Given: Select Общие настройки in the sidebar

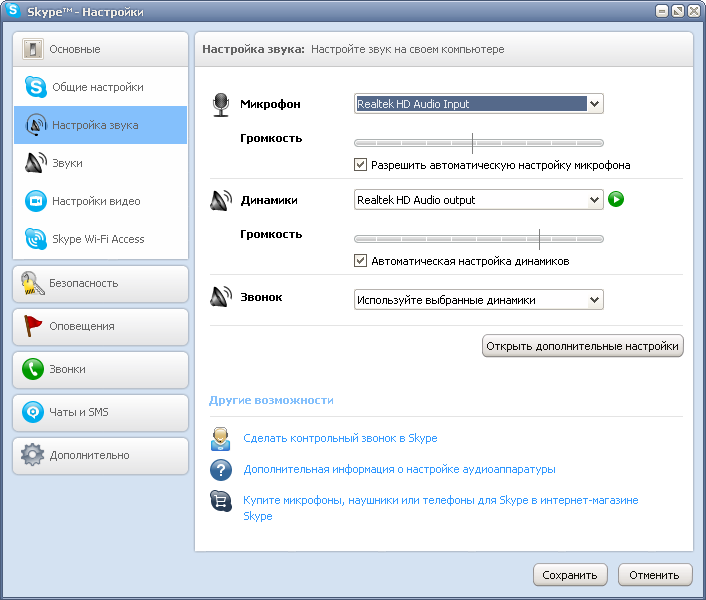Looking at the screenshot, I should pos(100,87).
